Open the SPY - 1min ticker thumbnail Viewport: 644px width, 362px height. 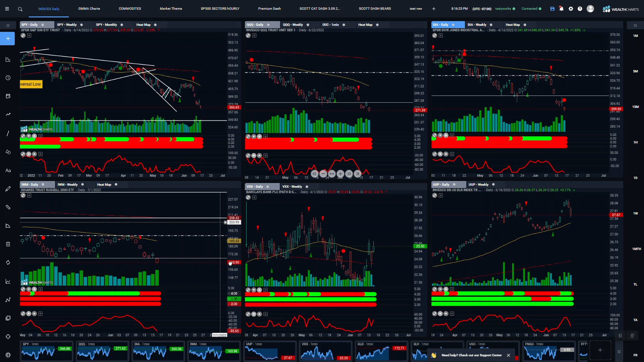click(46, 351)
